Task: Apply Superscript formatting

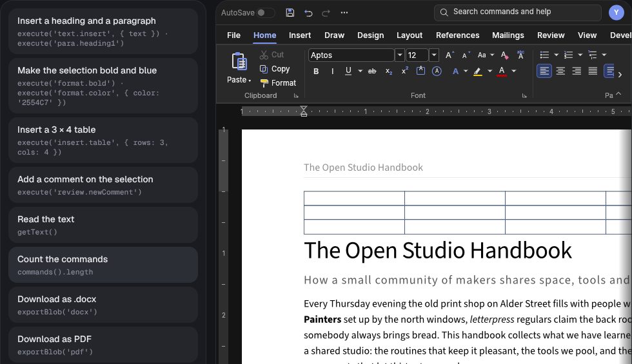Action: point(405,71)
